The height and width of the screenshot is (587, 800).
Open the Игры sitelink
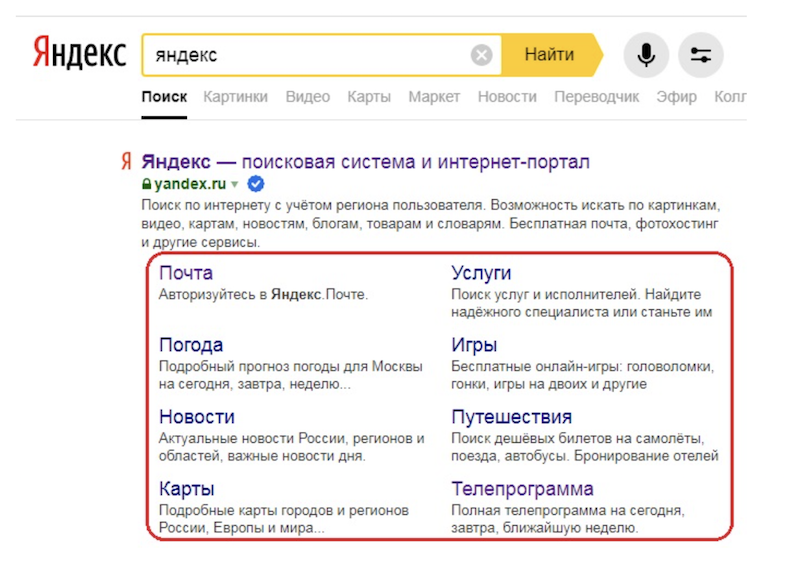tap(474, 345)
